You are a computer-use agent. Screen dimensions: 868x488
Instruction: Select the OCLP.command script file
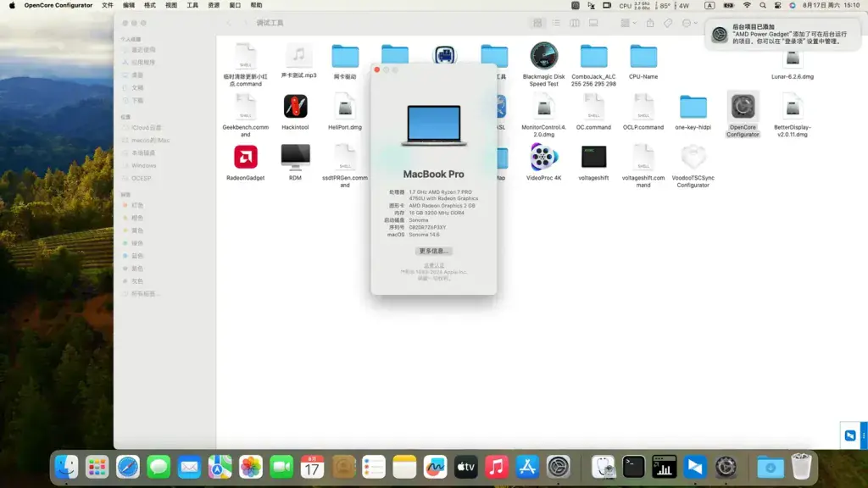(643, 106)
